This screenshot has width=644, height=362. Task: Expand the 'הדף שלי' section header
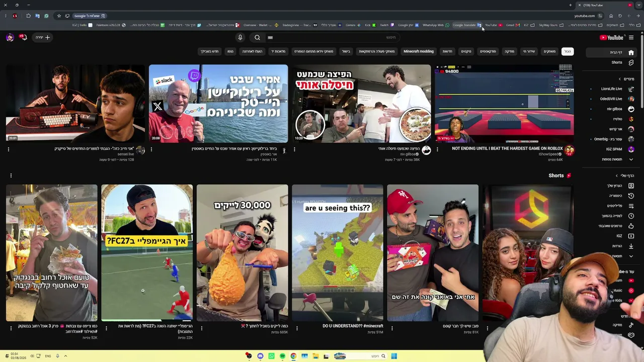click(x=625, y=175)
